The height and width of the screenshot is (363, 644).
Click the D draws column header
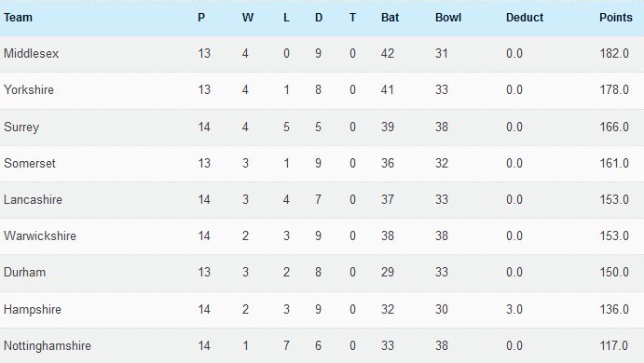(319, 18)
